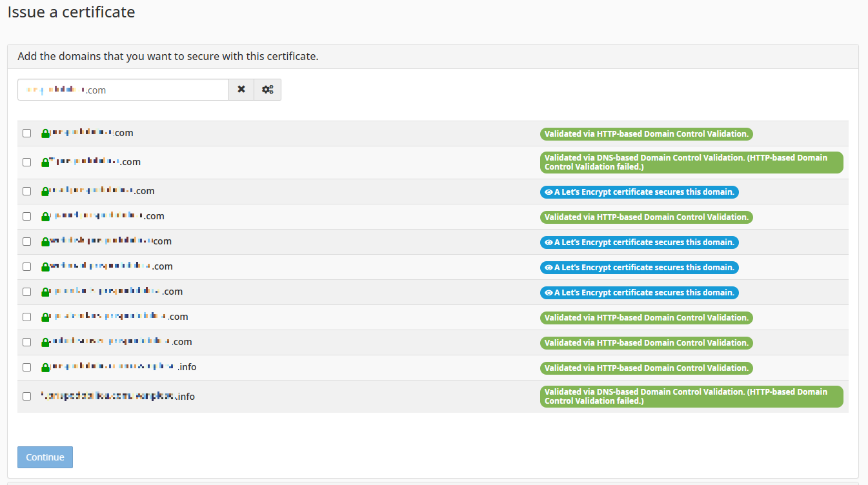This screenshot has width=868, height=485.
Task: Click lock icon of .com DNS-validated domain
Action: pyautogui.click(x=45, y=163)
